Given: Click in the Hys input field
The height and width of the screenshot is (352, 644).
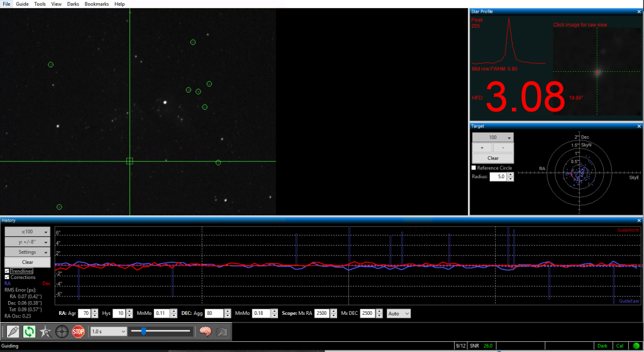Looking at the screenshot, I should 119,314.
